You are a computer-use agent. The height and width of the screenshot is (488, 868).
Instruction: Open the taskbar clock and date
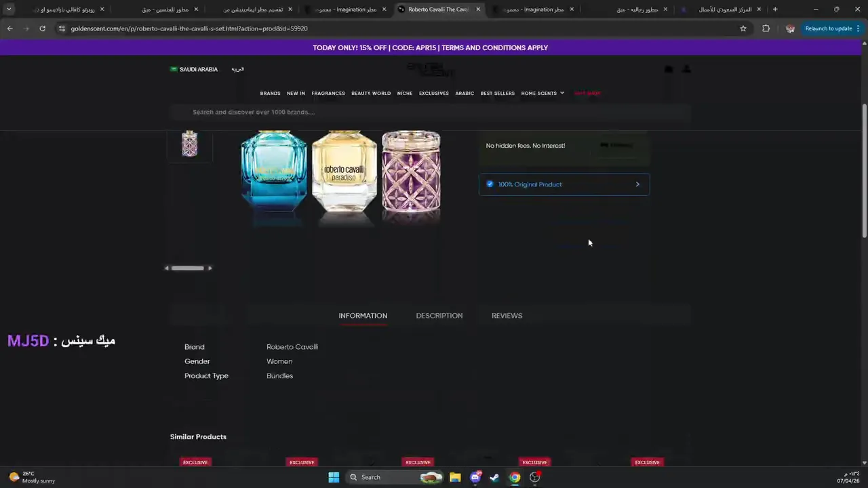pos(848,477)
